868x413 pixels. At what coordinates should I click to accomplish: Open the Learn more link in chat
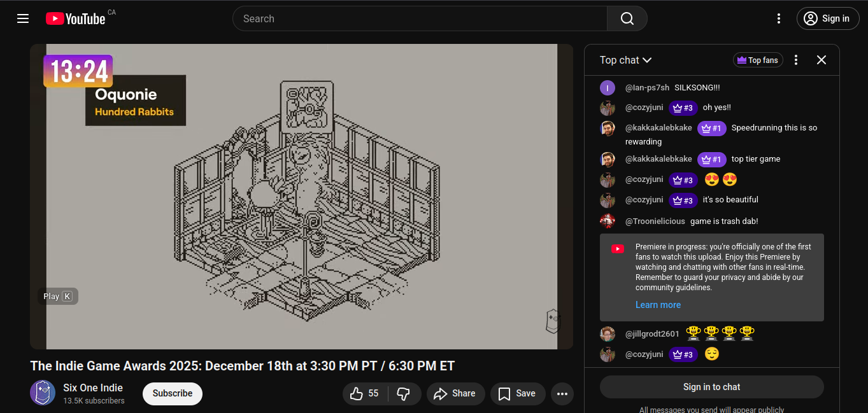point(658,305)
